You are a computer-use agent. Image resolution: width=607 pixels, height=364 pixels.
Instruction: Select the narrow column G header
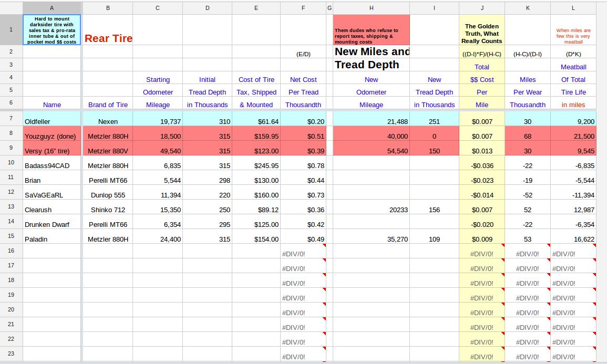tap(330, 8)
